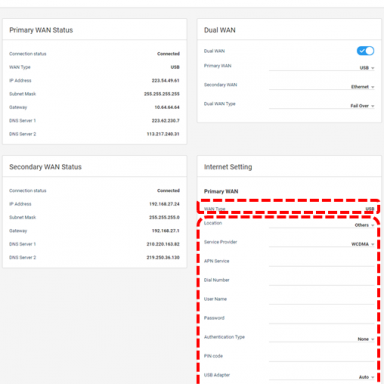Select secondary IP address 192.168.27.24
Screen dimensions: 384x384
point(164,204)
